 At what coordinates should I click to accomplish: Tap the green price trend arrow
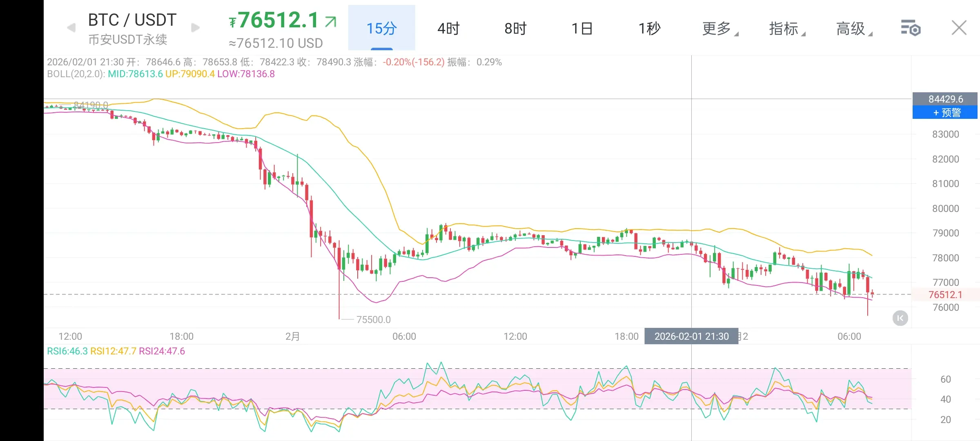point(331,21)
